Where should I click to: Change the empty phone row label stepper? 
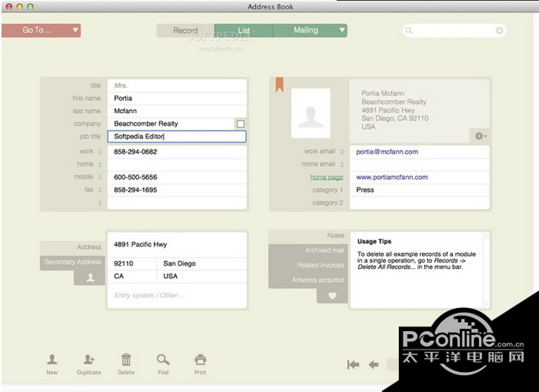(100, 203)
